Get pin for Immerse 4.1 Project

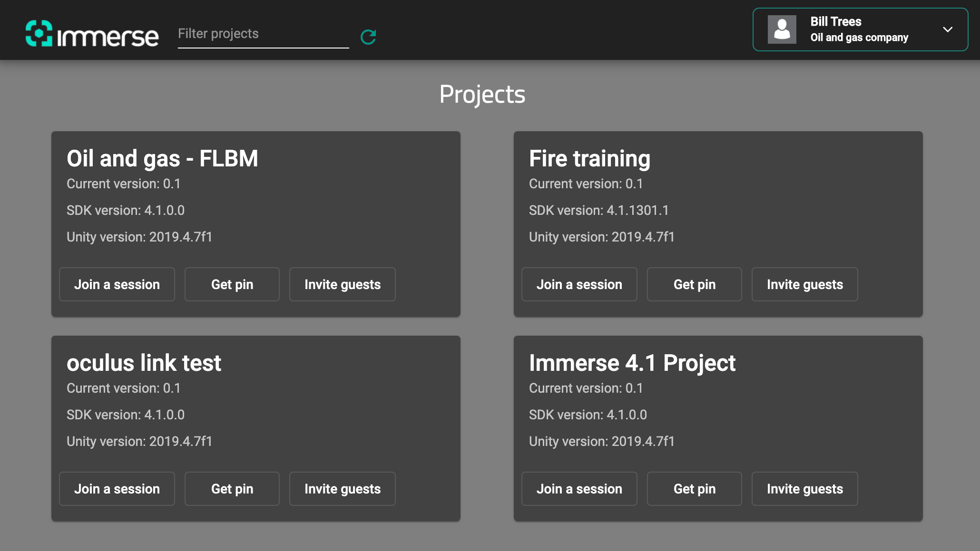click(x=694, y=489)
